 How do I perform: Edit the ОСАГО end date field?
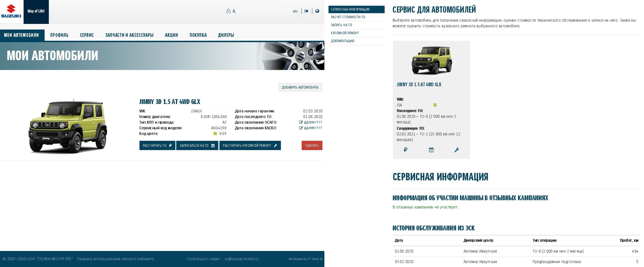click(x=311, y=122)
